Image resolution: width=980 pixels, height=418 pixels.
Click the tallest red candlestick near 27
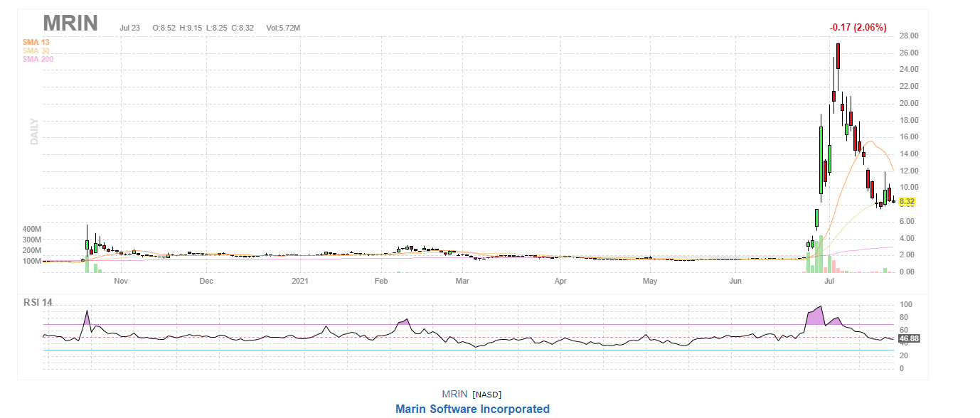coord(838,55)
